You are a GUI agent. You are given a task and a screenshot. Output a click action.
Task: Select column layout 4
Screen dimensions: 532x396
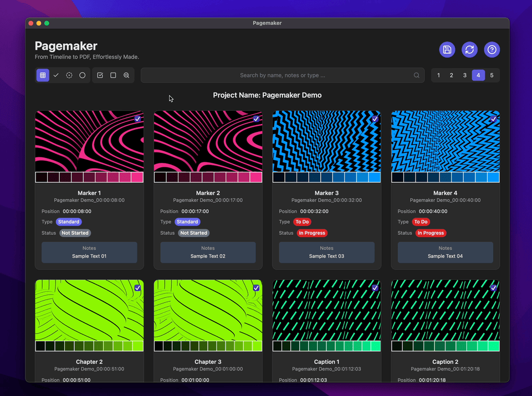(x=478, y=75)
